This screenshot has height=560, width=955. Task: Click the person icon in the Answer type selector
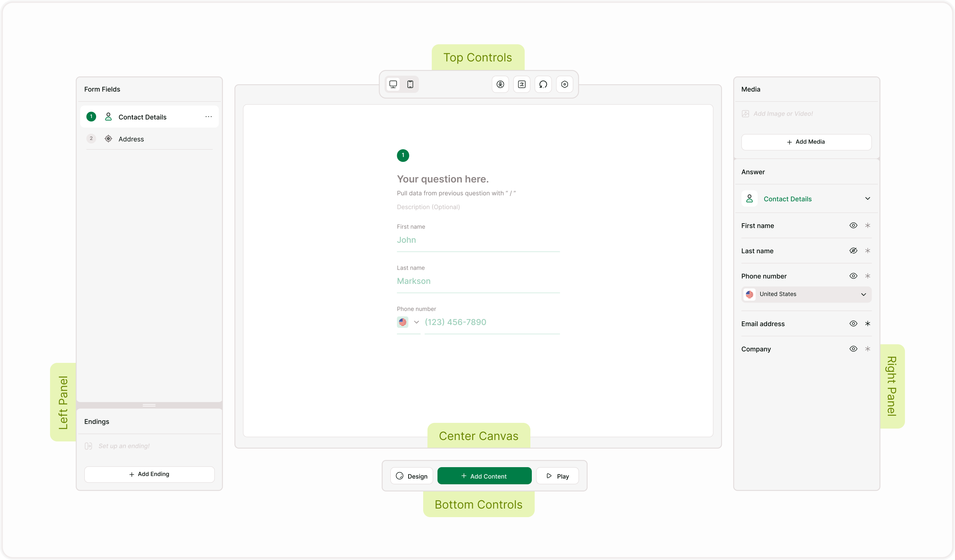point(749,199)
